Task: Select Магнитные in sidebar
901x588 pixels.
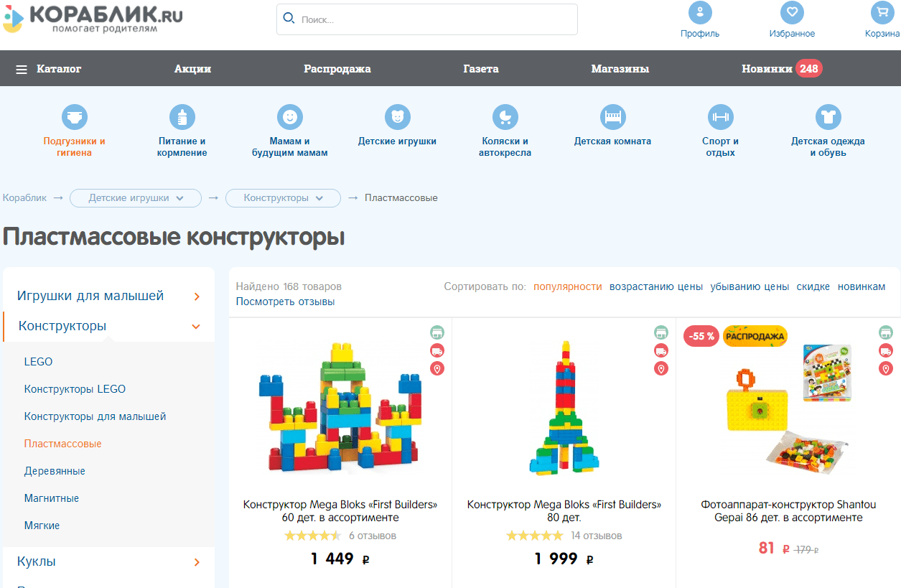Action: point(51,498)
